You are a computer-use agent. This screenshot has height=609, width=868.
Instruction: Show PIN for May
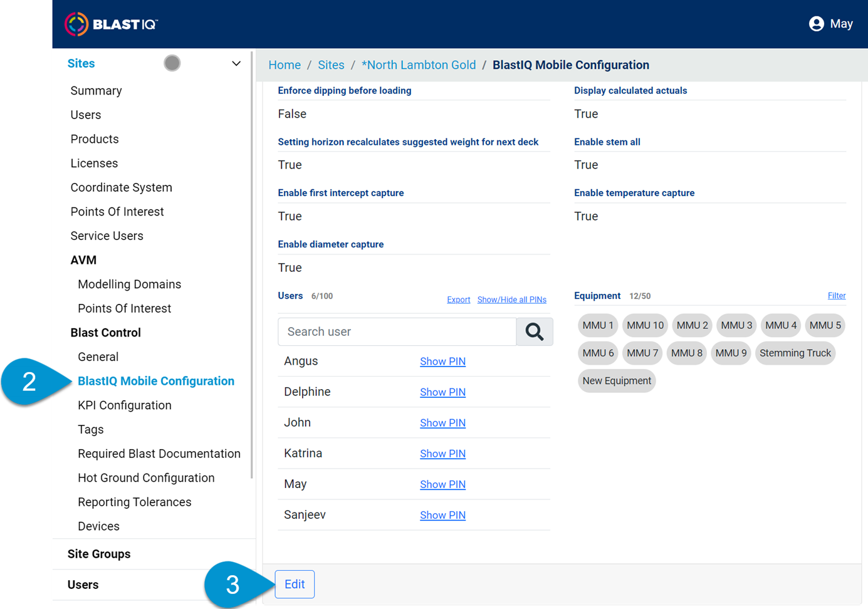click(442, 484)
